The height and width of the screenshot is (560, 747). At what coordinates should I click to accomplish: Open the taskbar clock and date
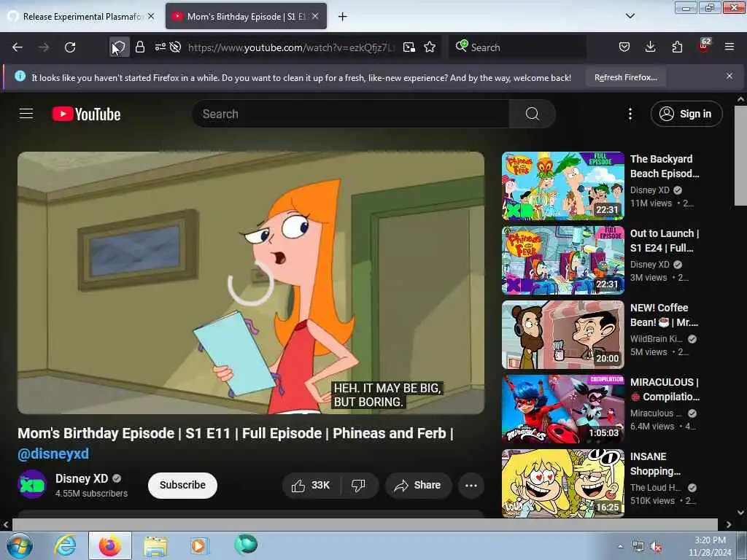pyautogui.click(x=710, y=546)
